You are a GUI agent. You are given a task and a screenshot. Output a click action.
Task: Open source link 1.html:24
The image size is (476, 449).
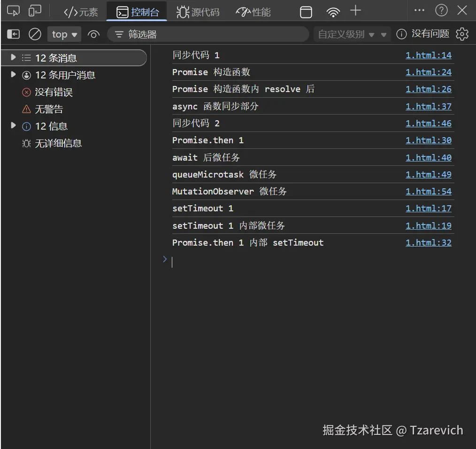(x=428, y=72)
